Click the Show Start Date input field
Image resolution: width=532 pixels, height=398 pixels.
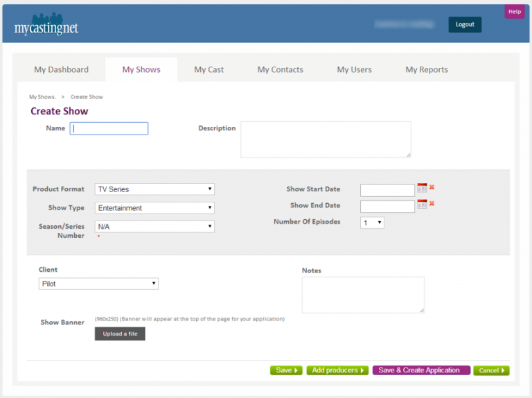pyautogui.click(x=387, y=190)
